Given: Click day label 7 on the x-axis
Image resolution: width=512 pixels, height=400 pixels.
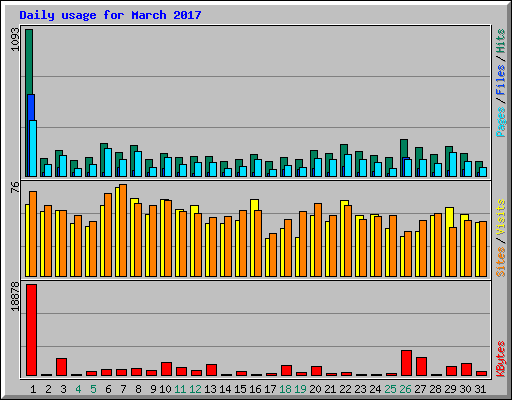Looking at the screenshot, I should 123,389.
